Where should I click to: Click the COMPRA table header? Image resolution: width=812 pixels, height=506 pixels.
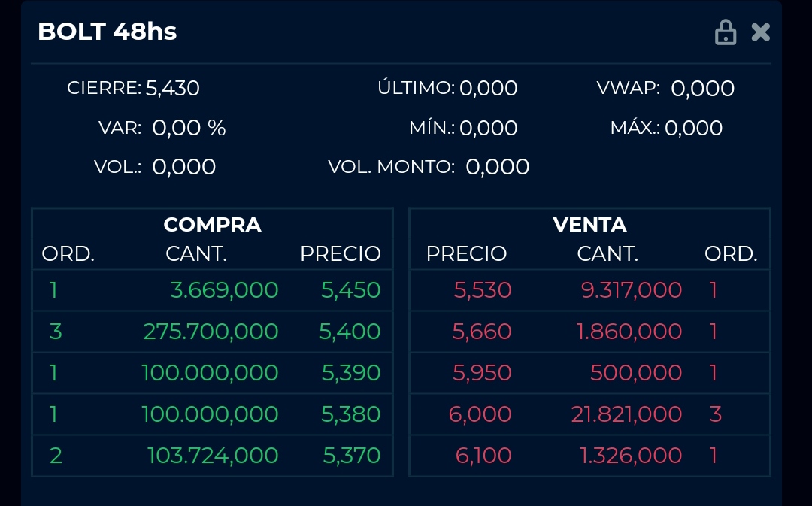pos(212,225)
